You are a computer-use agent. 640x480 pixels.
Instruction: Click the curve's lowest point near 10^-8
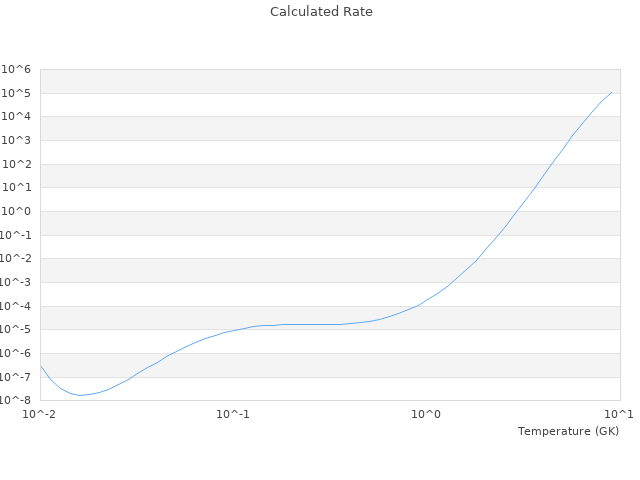click(x=80, y=395)
